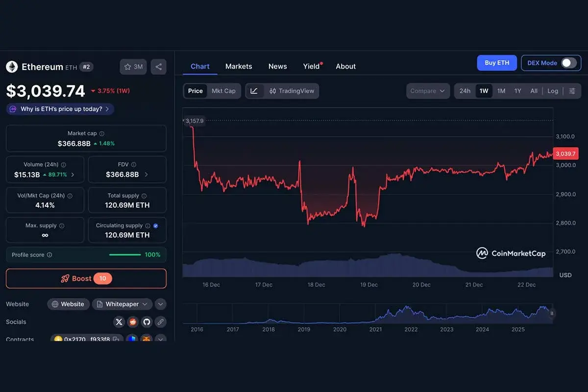Open Ethereum's X (Twitter) profile

pos(119,322)
